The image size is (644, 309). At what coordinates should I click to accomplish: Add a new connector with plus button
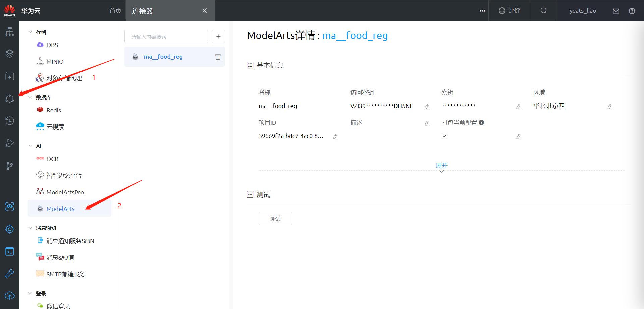tap(218, 37)
